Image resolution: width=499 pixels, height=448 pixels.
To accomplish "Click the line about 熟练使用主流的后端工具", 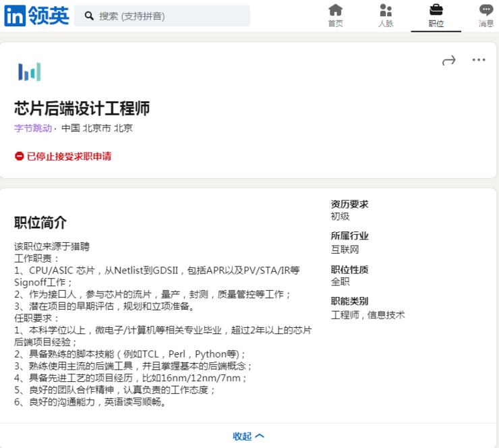I will point(134,366).
